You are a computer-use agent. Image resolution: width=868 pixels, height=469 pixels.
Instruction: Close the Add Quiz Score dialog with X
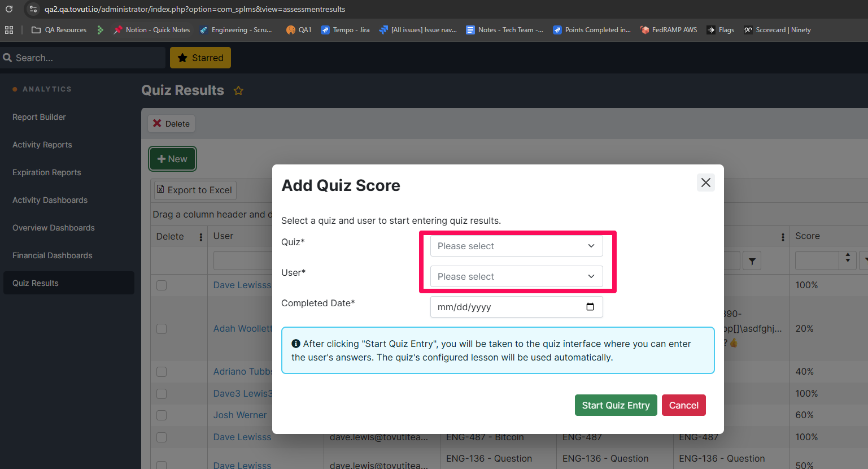[705, 183]
